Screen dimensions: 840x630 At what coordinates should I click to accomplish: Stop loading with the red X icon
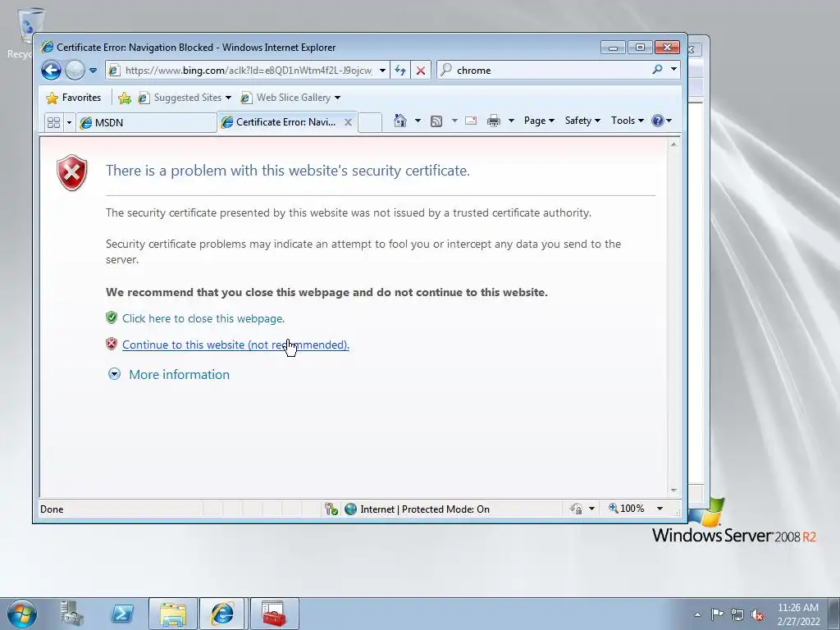click(421, 71)
